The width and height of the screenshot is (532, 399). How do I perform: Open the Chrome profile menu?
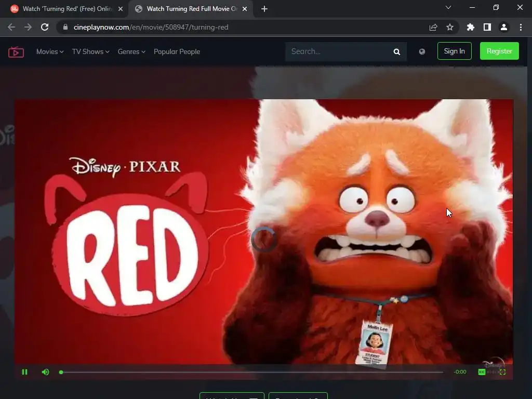coord(504,27)
